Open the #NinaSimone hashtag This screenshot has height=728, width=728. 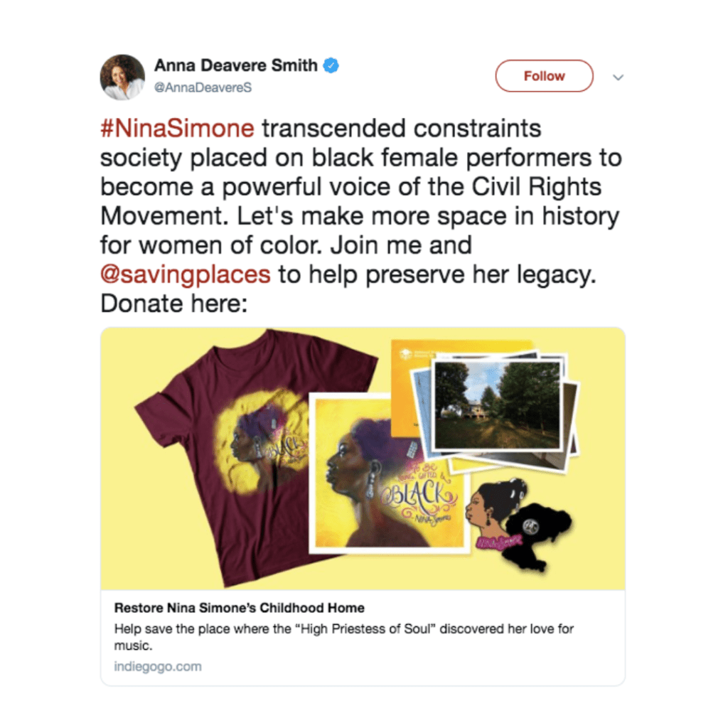(x=177, y=128)
